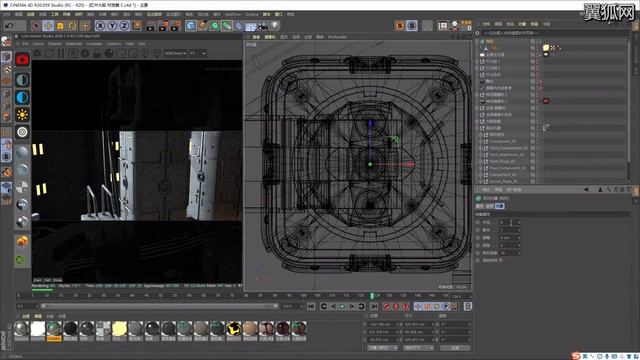The width and height of the screenshot is (640, 360).
Task: Select the Scale tool
Action: 60,26
